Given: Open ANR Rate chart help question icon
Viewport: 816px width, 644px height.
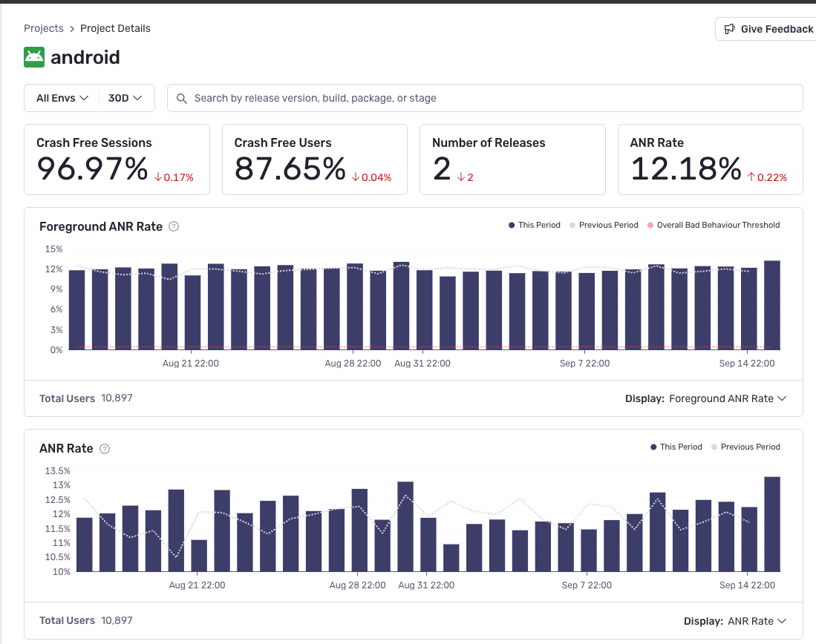Looking at the screenshot, I should (x=105, y=449).
